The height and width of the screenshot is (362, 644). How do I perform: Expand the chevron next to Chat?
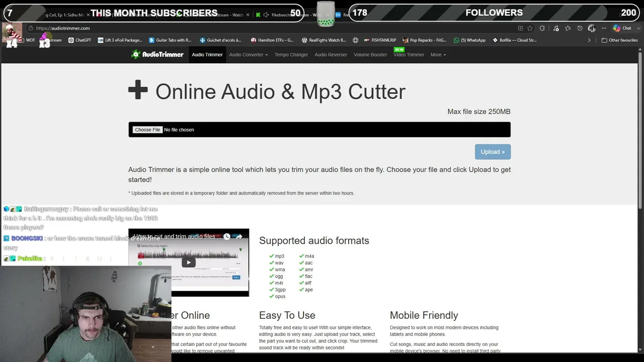pos(638,28)
